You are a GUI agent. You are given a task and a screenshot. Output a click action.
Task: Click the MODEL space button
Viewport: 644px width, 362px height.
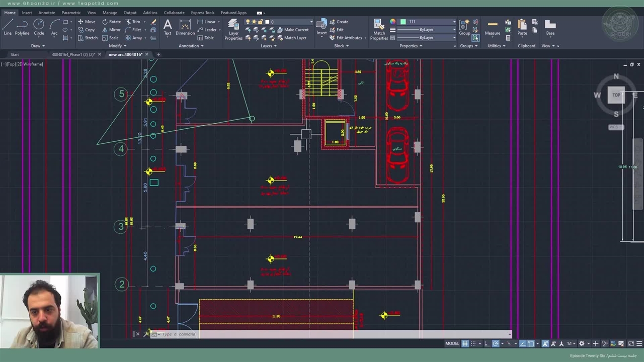pyautogui.click(x=452, y=343)
